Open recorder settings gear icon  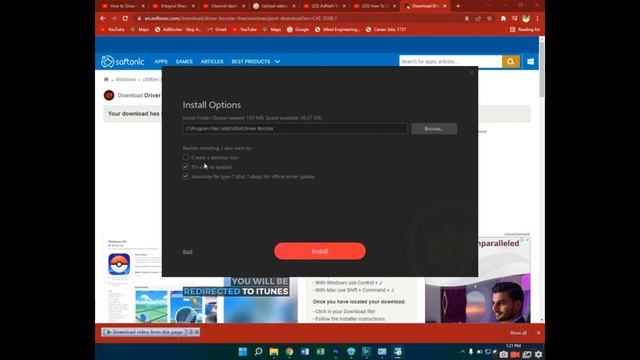click(538, 355)
